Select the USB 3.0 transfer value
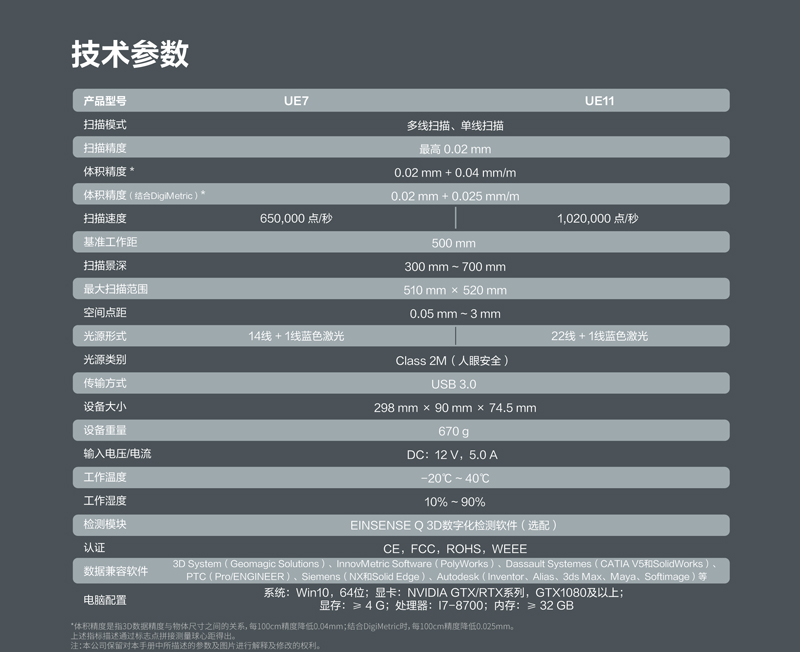 click(x=454, y=384)
